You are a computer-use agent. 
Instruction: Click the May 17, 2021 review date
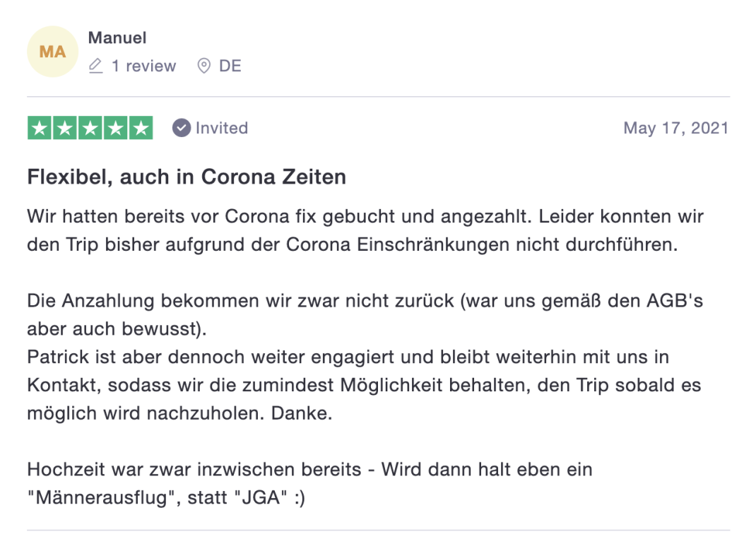click(x=675, y=128)
